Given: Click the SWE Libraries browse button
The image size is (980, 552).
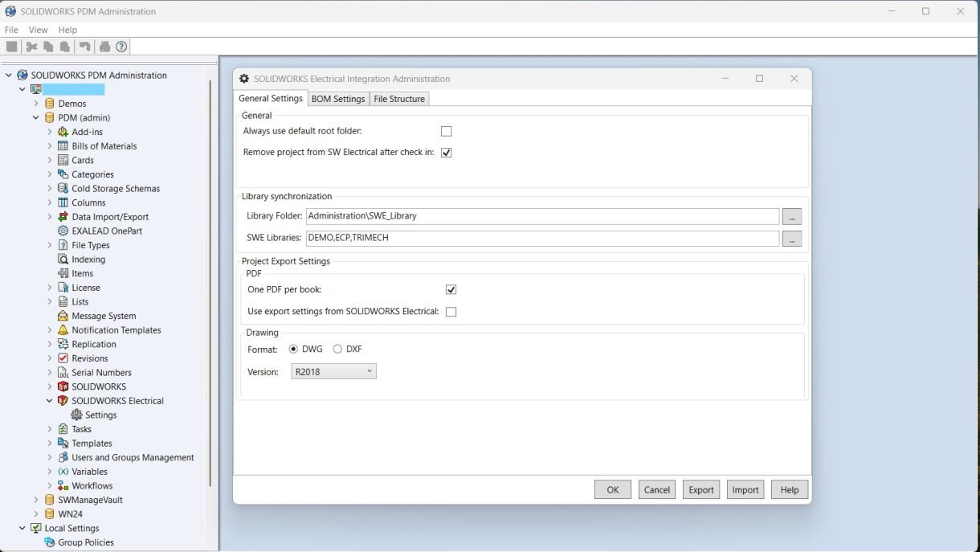Looking at the screenshot, I should [x=791, y=238].
